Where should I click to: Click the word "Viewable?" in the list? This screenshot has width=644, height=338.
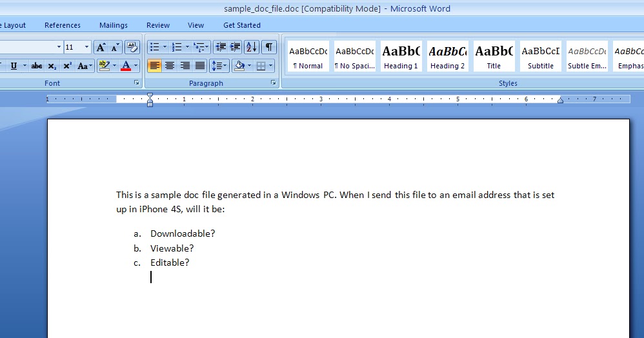[172, 248]
